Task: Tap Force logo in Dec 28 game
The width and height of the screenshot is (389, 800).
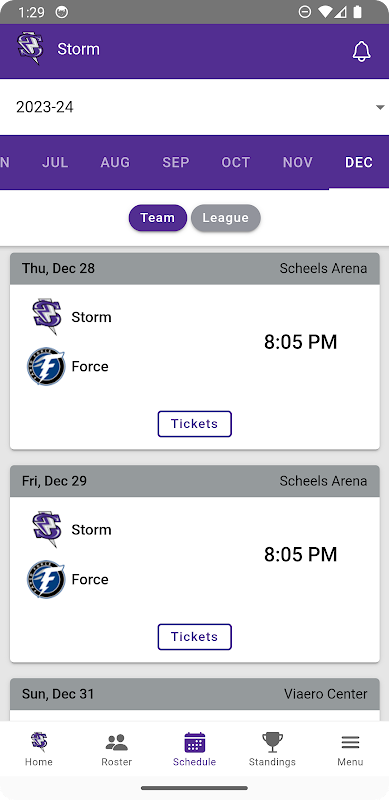Action: click(x=46, y=366)
